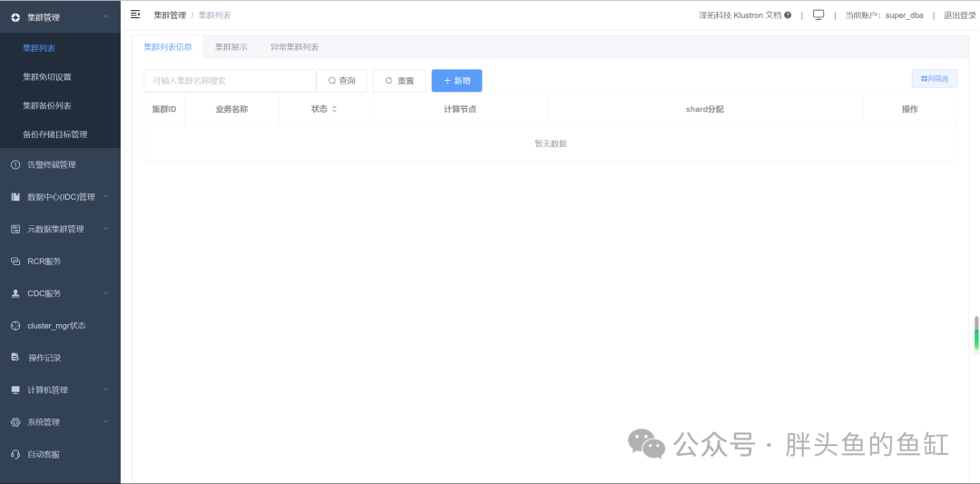Image resolution: width=980 pixels, height=484 pixels.
Task: Click the 计算机管理 monitor icon
Action: [15, 390]
